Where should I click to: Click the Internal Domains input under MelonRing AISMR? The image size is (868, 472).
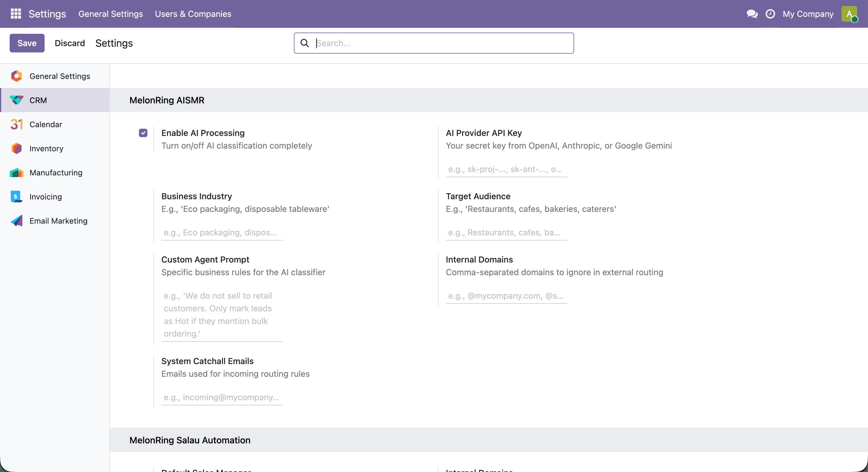point(506,296)
